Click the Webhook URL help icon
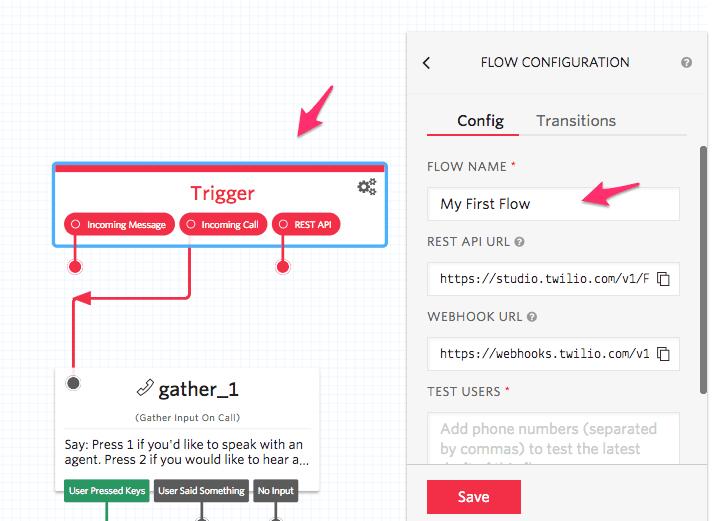Viewport: 718px width, 521px height. [x=532, y=317]
